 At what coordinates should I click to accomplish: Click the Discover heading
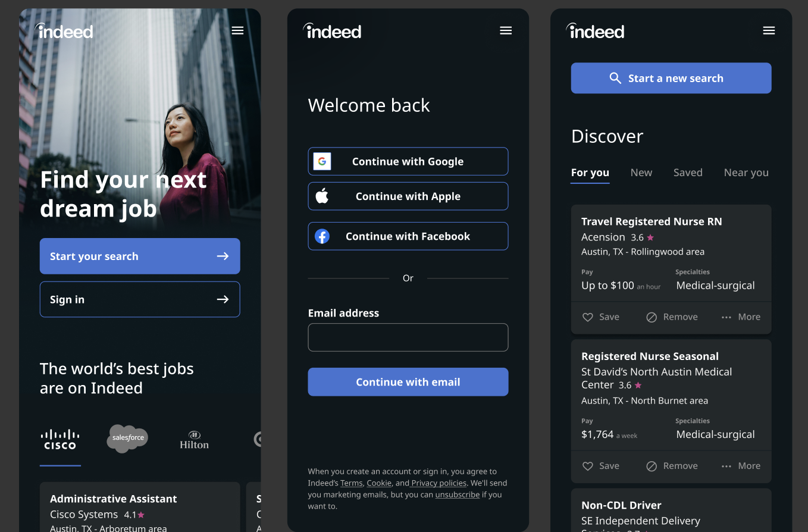(607, 136)
